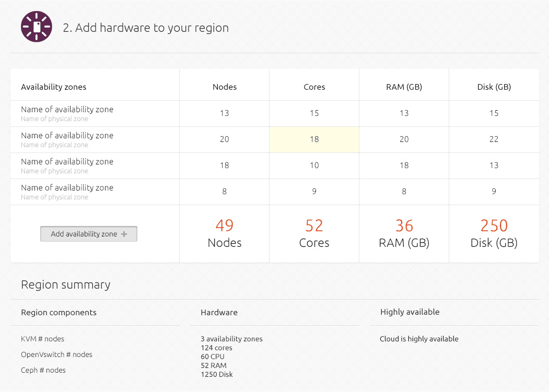Click the 52 Cores total
Viewport: 549px width, 392px height.
(x=314, y=233)
